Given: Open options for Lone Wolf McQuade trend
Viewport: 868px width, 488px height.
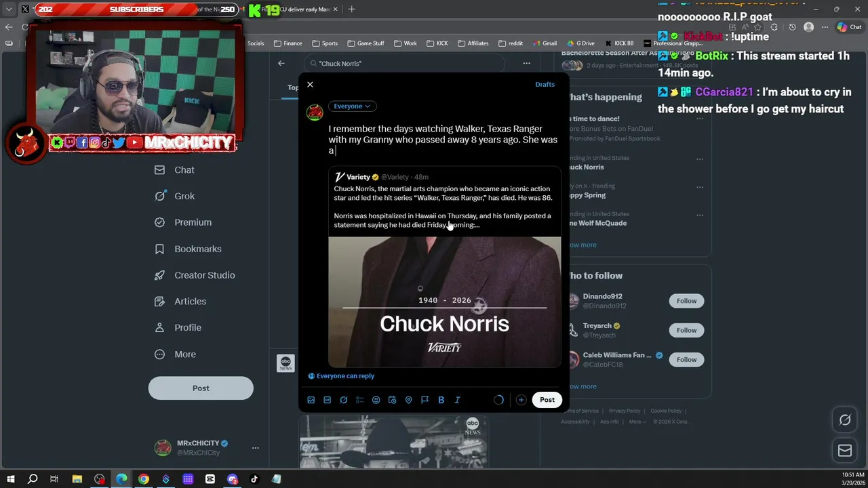Looking at the screenshot, I should click(699, 215).
